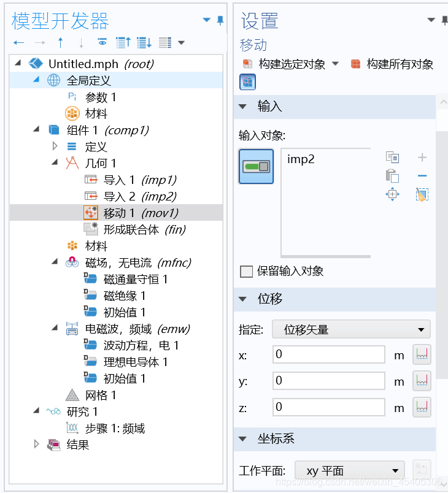The image size is (448, 493).
Task: Click 构建所有对象 button
Action: pyautogui.click(x=392, y=64)
